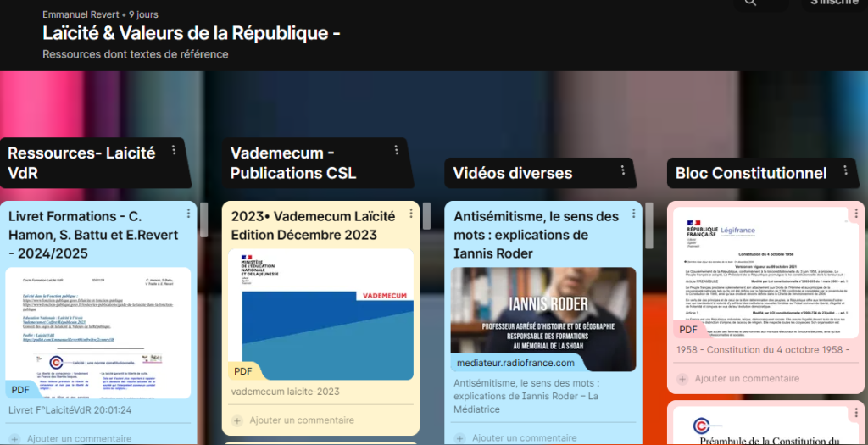The height and width of the screenshot is (445, 868).
Task: Open the Livret Formations PDF preview
Action: (x=98, y=332)
